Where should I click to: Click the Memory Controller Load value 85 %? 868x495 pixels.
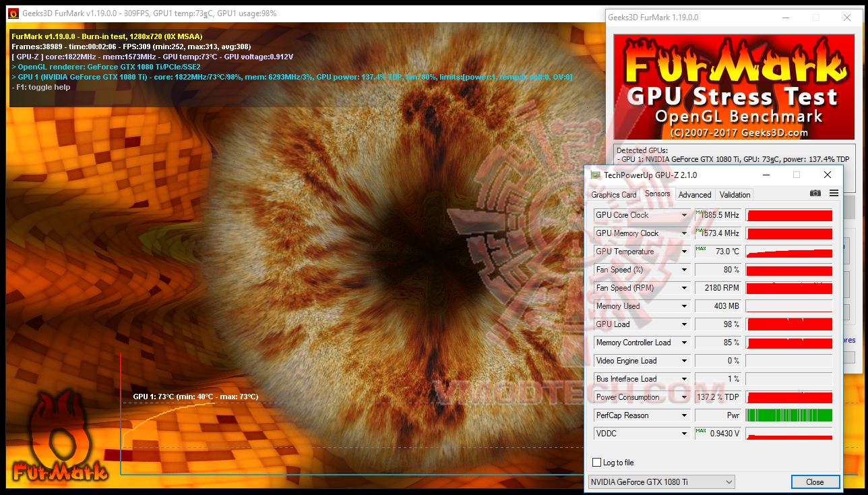point(718,343)
